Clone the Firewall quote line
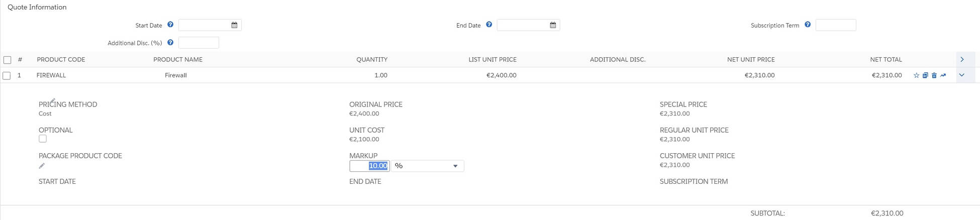 (925, 75)
